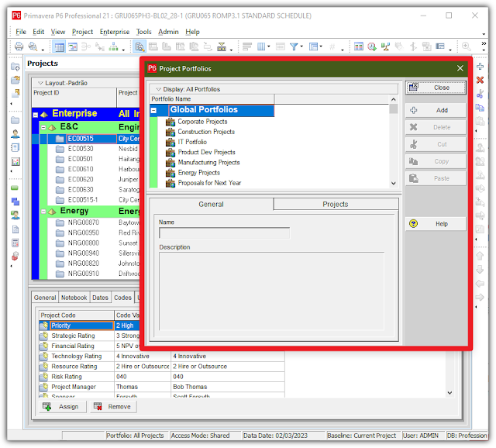This screenshot has height=448, width=496.
Task: Open Print Preview from the toolbar
Action: tap(33, 47)
